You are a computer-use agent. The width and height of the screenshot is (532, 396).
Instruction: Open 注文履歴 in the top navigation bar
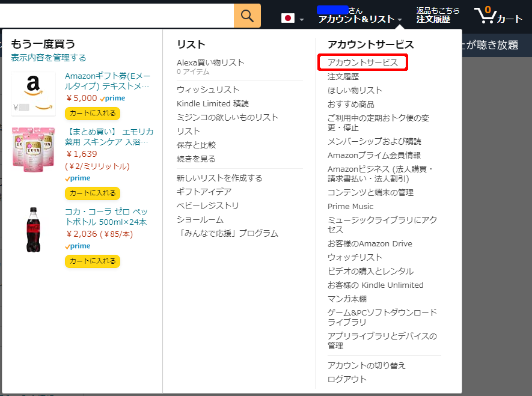(433, 19)
